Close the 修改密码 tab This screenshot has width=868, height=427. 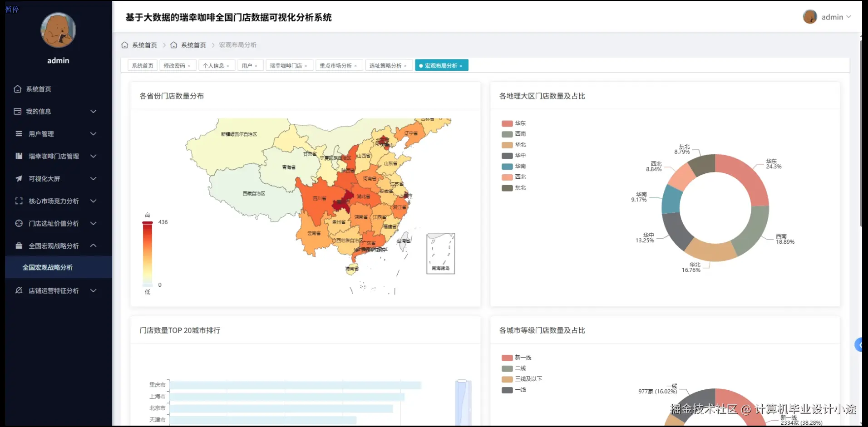189,66
